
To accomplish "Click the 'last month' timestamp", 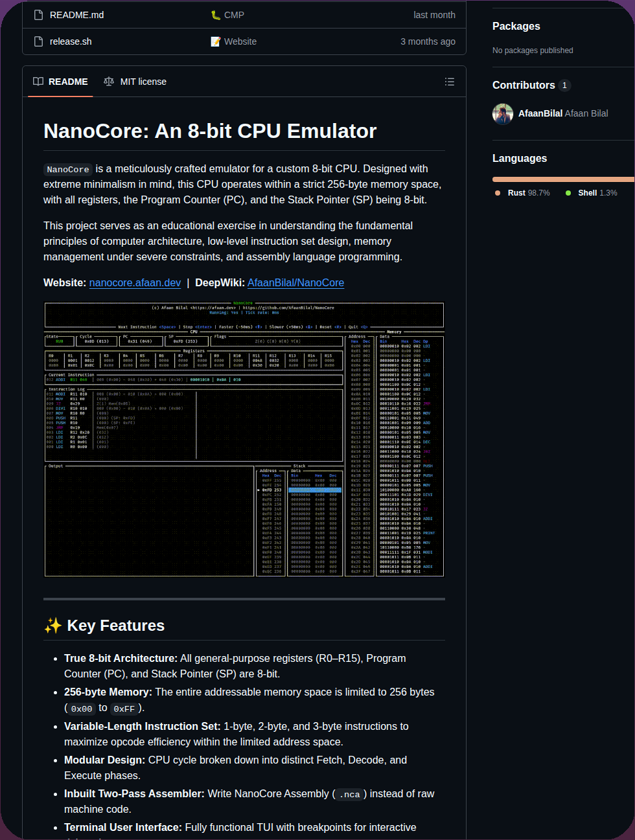I will [434, 15].
